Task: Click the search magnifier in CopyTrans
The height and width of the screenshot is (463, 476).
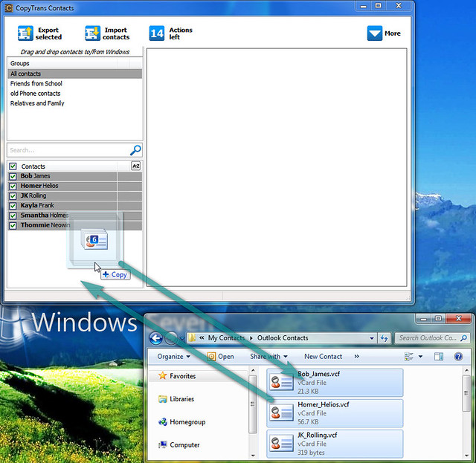Action: 135,150
